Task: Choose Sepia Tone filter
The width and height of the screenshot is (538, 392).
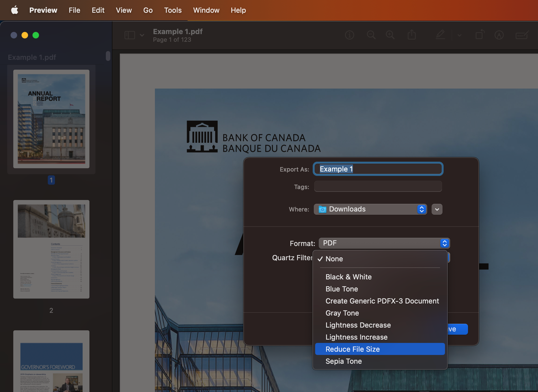Action: click(x=380, y=361)
